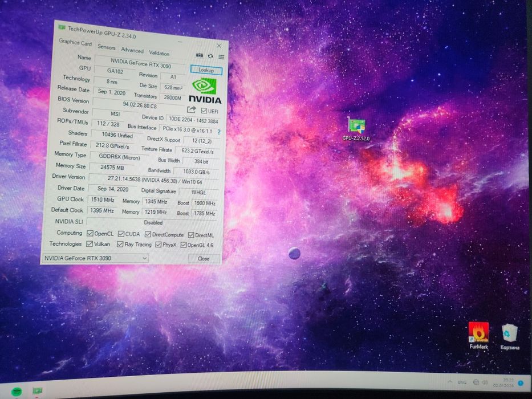Click the network icon in system tray
Image resolution: width=532 pixels, height=399 pixels.
pos(476,382)
